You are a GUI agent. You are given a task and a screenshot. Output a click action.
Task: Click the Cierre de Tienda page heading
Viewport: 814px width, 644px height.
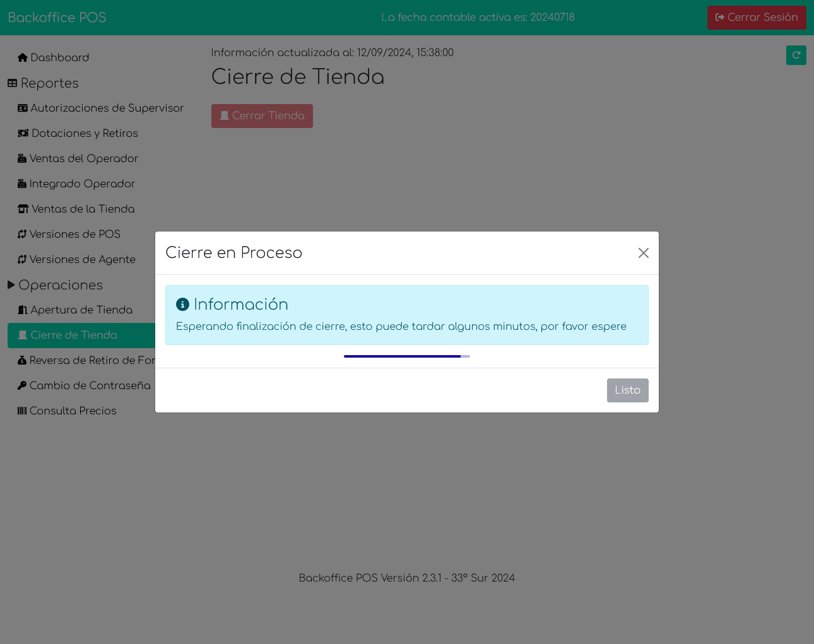point(298,77)
